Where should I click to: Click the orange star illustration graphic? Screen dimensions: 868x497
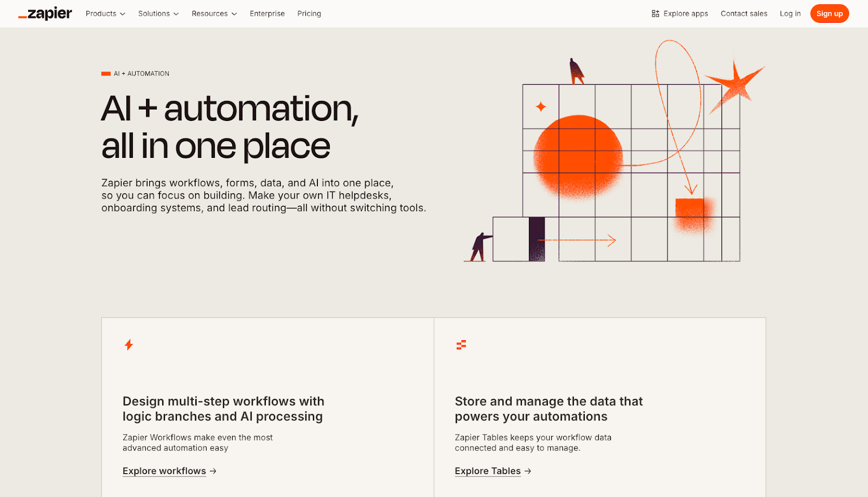point(738,85)
